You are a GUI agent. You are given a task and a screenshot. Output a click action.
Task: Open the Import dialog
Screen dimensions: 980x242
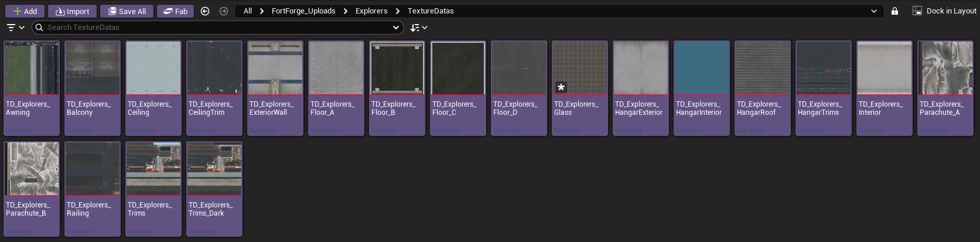(x=72, y=11)
